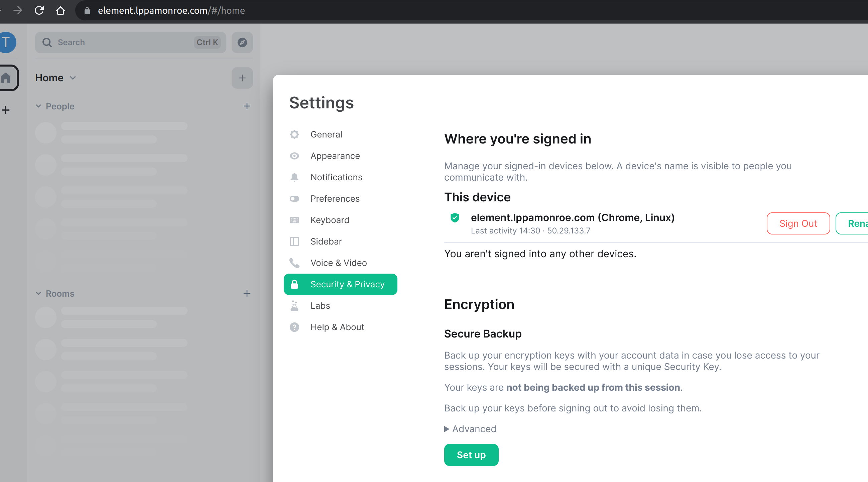Expand the Home dropdown chevron
This screenshot has width=868, height=482.
pos(73,78)
